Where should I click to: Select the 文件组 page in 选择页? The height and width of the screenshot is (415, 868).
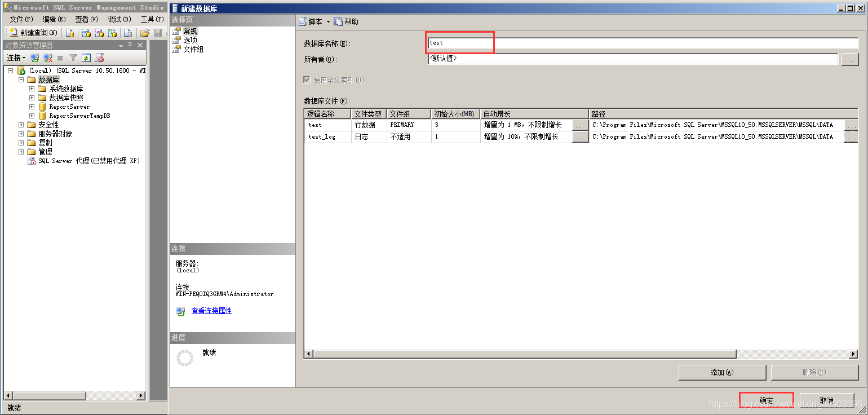[193, 49]
